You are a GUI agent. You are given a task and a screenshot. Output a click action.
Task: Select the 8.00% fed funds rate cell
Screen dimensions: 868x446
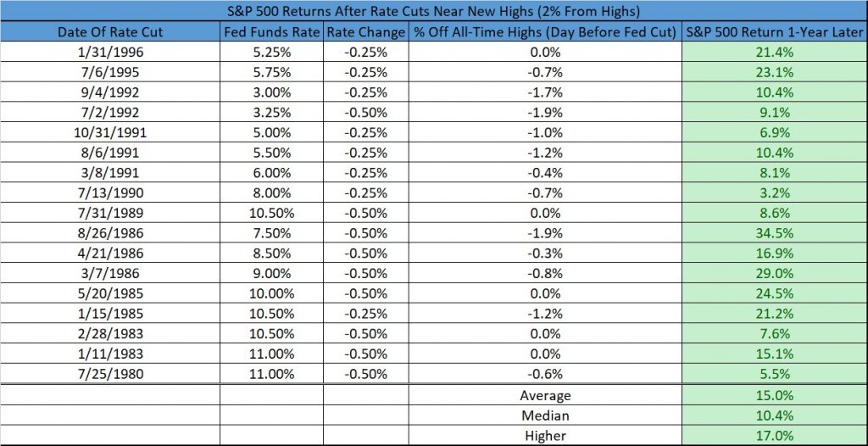pos(272,192)
